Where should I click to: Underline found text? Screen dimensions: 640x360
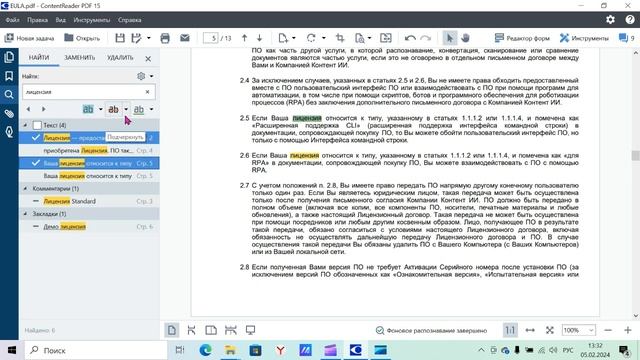(x=139, y=109)
